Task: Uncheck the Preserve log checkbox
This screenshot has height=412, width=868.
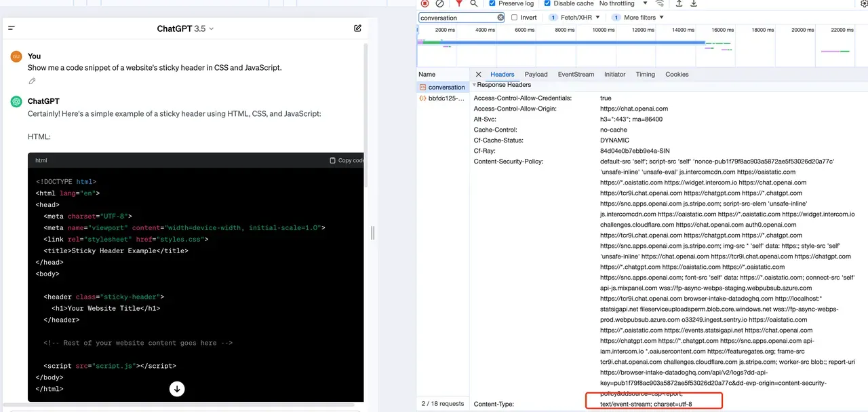Action: coord(493,3)
